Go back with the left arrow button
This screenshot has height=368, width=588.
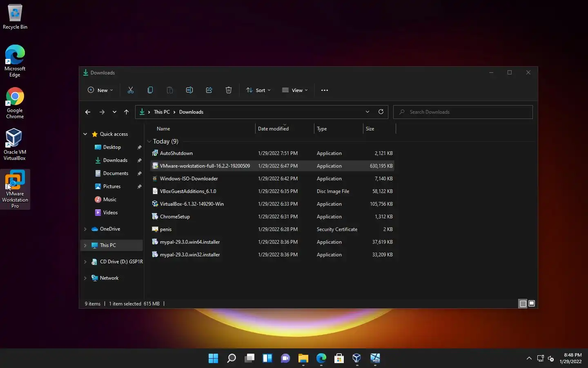tap(88, 112)
